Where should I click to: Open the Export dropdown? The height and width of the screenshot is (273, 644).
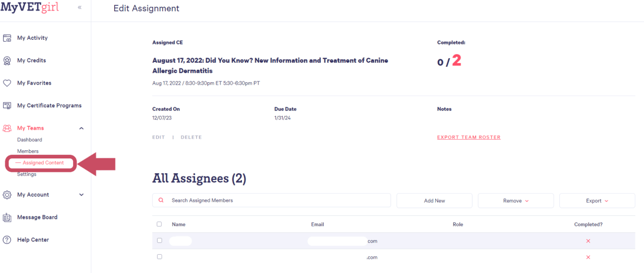click(x=597, y=200)
